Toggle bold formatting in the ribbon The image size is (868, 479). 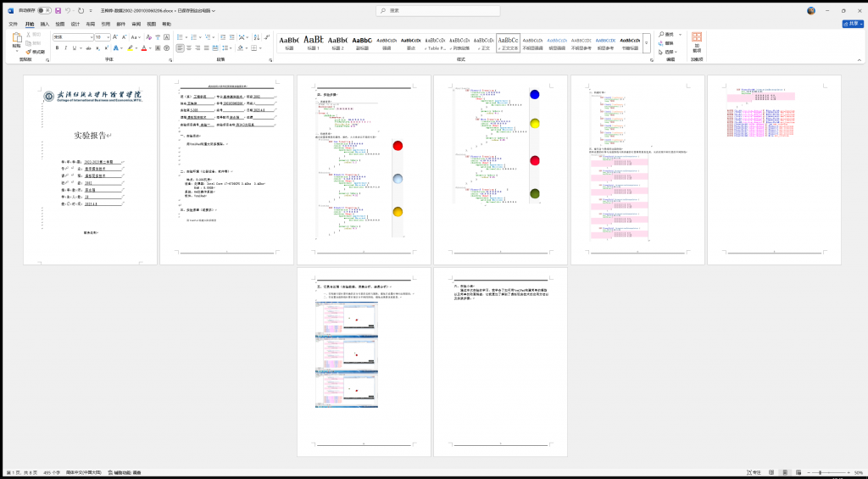coord(57,48)
